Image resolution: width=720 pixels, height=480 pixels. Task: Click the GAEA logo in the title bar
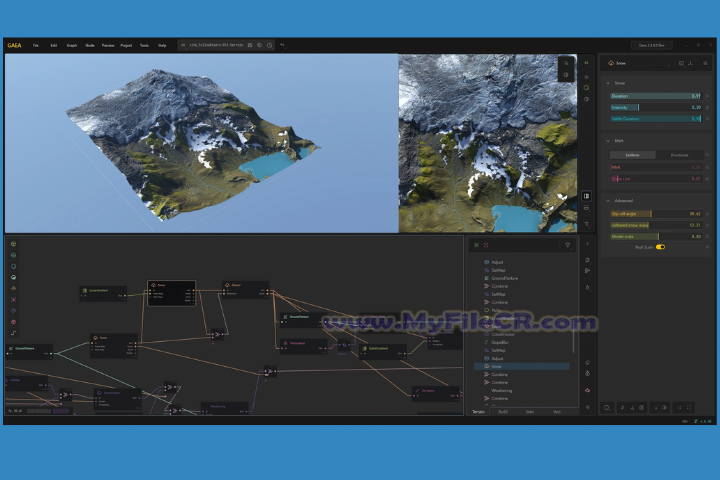click(14, 45)
